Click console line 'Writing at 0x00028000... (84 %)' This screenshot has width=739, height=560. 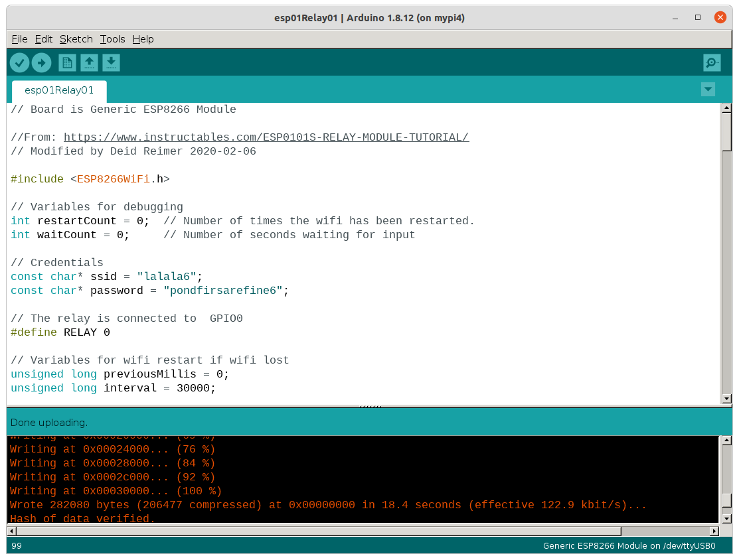tap(112, 463)
